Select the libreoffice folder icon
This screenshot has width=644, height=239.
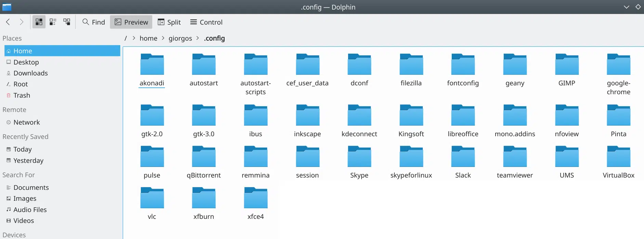463,115
